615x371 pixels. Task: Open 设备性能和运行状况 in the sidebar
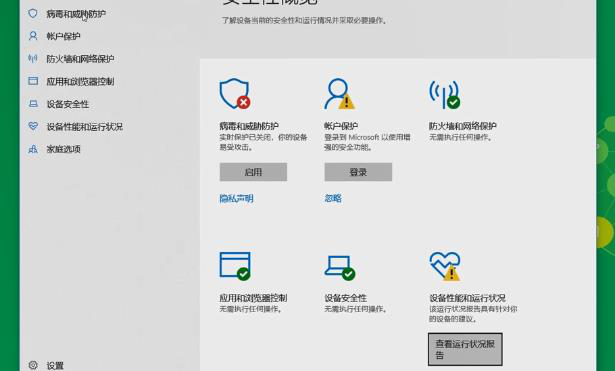(x=84, y=127)
